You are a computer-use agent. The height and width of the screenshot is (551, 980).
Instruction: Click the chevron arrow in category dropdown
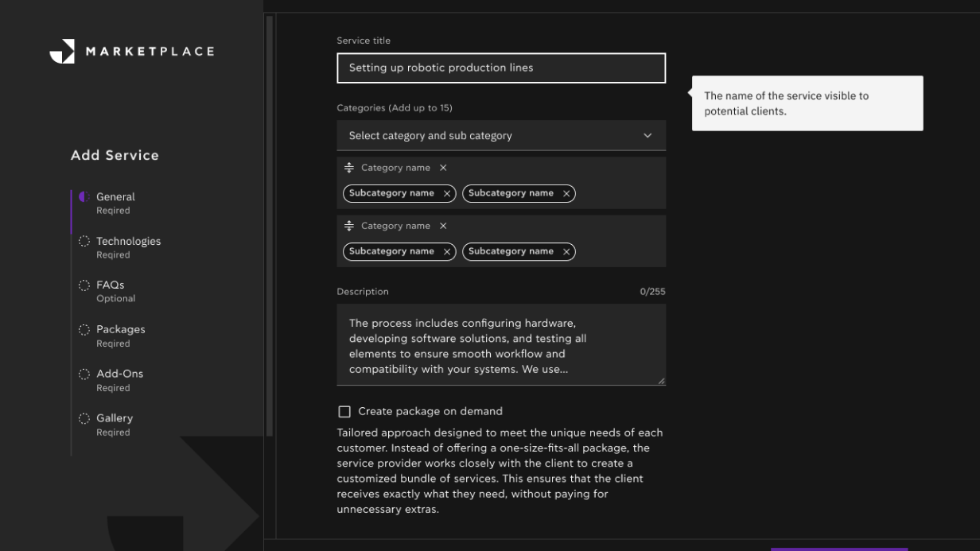[x=647, y=136]
